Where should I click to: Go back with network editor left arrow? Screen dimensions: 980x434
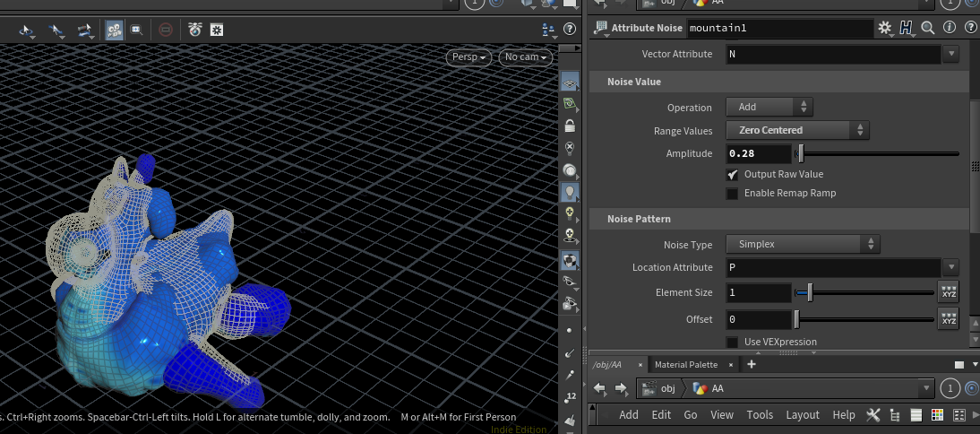[600, 388]
